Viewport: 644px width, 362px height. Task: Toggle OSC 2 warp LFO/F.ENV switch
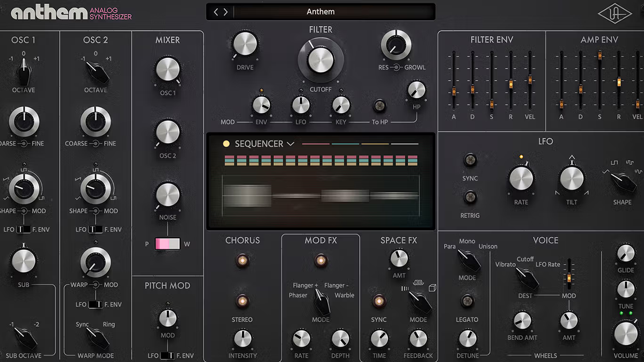[96, 305]
